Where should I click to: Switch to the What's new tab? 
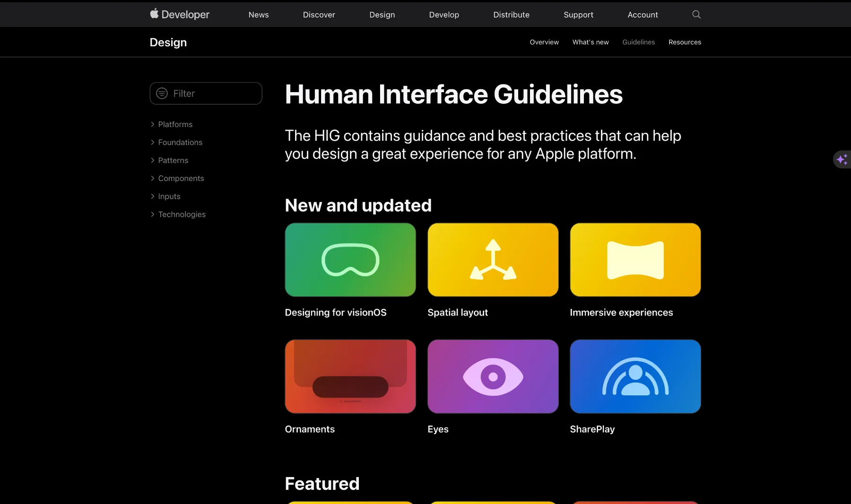pos(590,42)
